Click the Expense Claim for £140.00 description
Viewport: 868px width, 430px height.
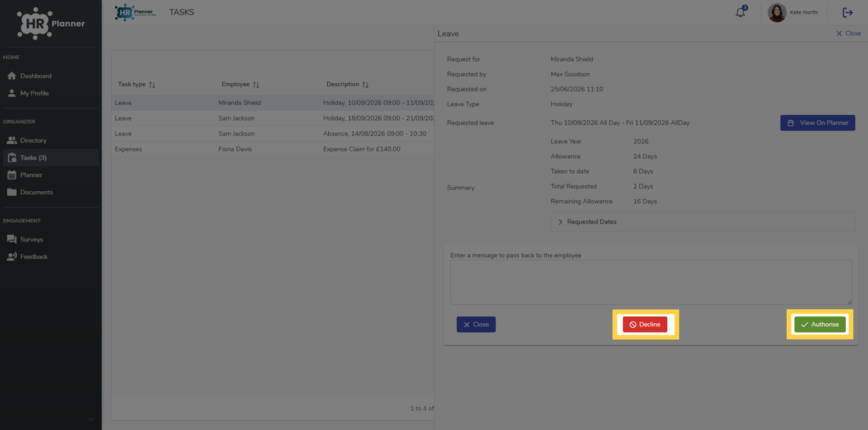362,149
